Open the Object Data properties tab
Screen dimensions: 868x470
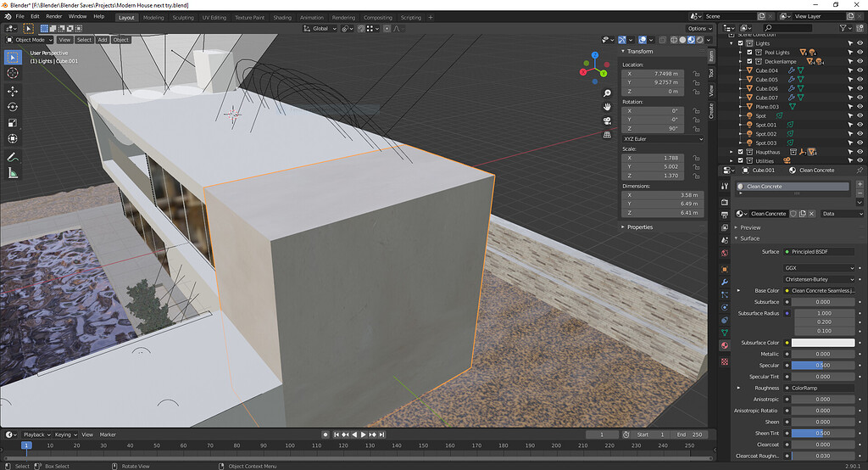(x=725, y=333)
